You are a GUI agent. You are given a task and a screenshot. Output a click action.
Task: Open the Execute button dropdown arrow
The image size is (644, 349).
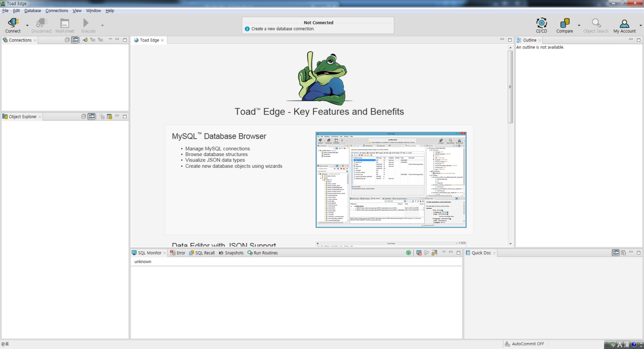102,26
